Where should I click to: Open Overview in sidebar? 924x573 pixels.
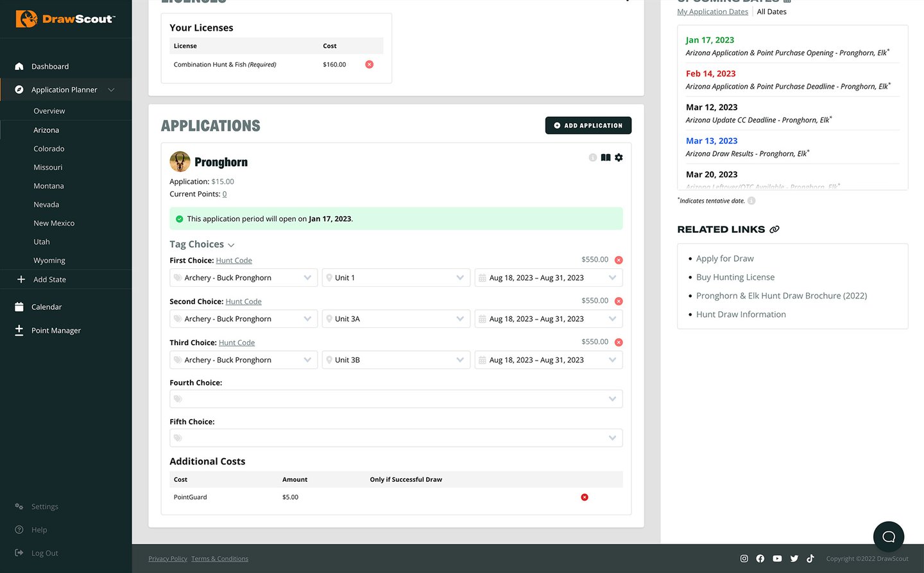point(49,111)
